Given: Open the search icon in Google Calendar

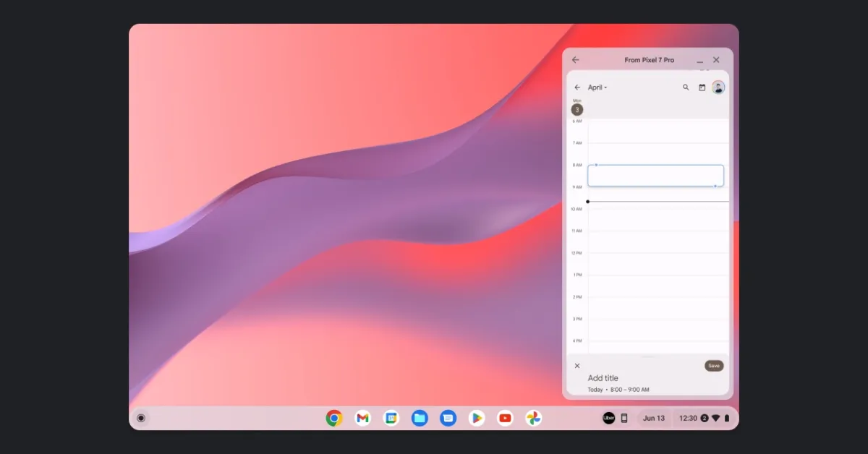Looking at the screenshot, I should 686,87.
